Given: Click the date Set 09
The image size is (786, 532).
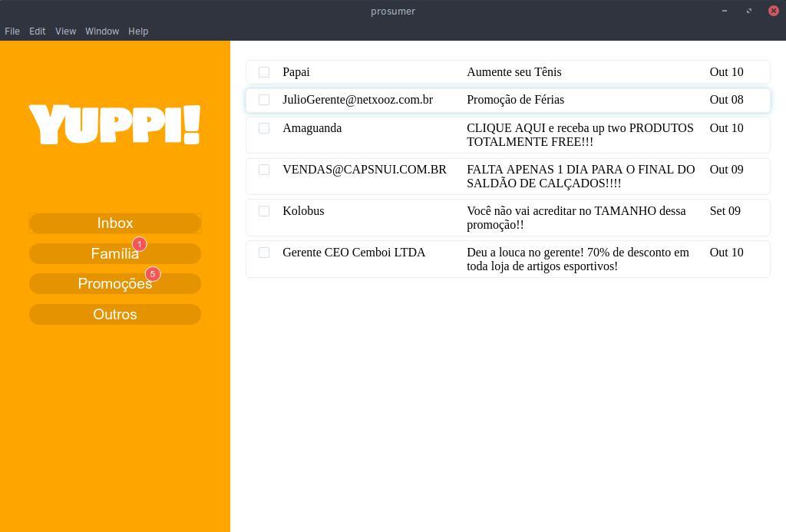Looking at the screenshot, I should pos(725,211).
